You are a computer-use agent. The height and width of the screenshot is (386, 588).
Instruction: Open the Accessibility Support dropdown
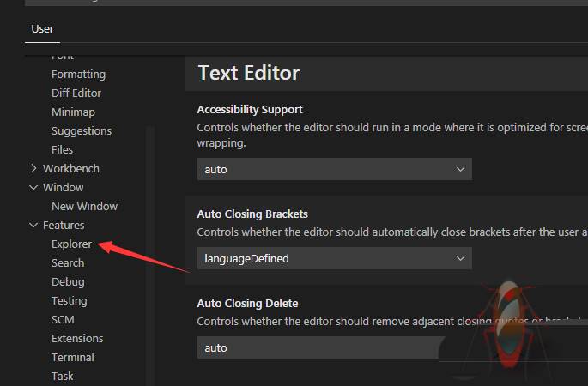pos(334,169)
